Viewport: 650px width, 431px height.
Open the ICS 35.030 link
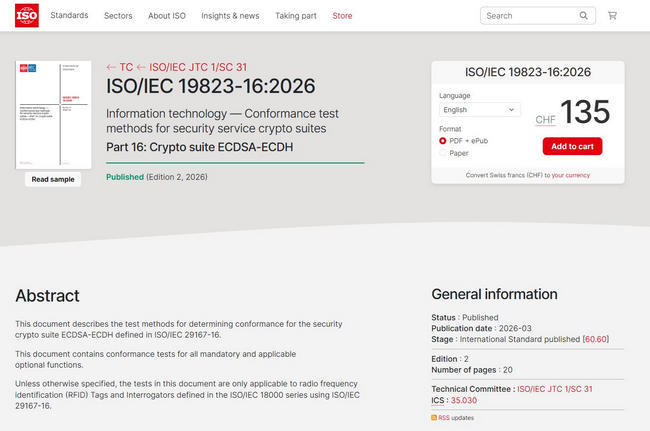pos(464,400)
